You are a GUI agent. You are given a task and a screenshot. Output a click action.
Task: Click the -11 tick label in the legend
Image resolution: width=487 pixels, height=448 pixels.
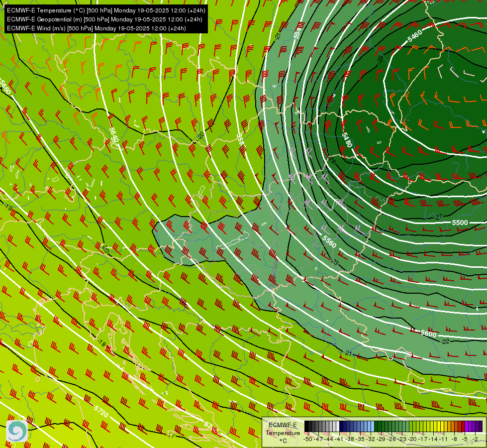point(444,439)
